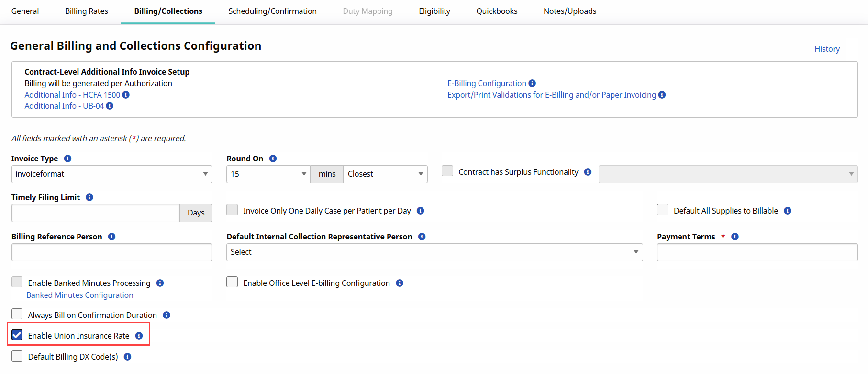Viewport: 868px width, 374px height.
Task: Uncheck Enable Union Insurance Rate checkbox
Action: click(17, 335)
